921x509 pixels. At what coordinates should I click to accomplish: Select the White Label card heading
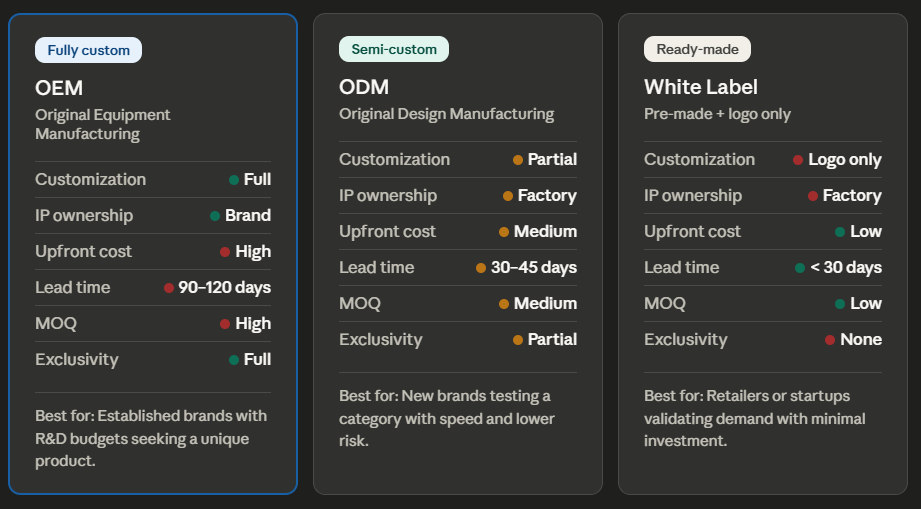click(701, 87)
